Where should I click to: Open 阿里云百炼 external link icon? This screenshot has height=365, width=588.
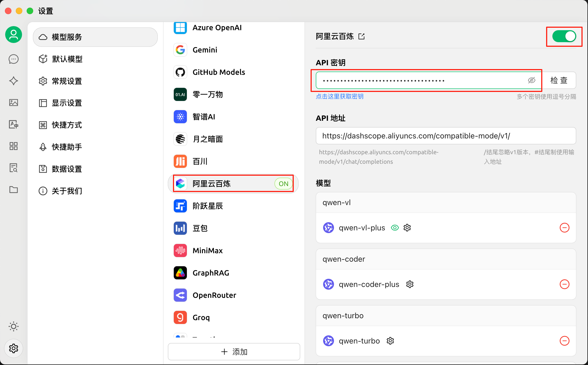361,36
